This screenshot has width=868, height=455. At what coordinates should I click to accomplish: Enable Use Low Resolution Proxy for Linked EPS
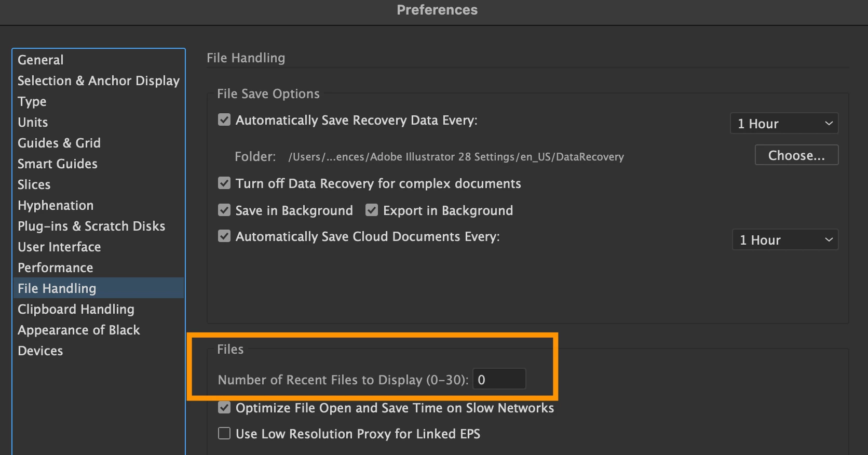pyautogui.click(x=224, y=434)
